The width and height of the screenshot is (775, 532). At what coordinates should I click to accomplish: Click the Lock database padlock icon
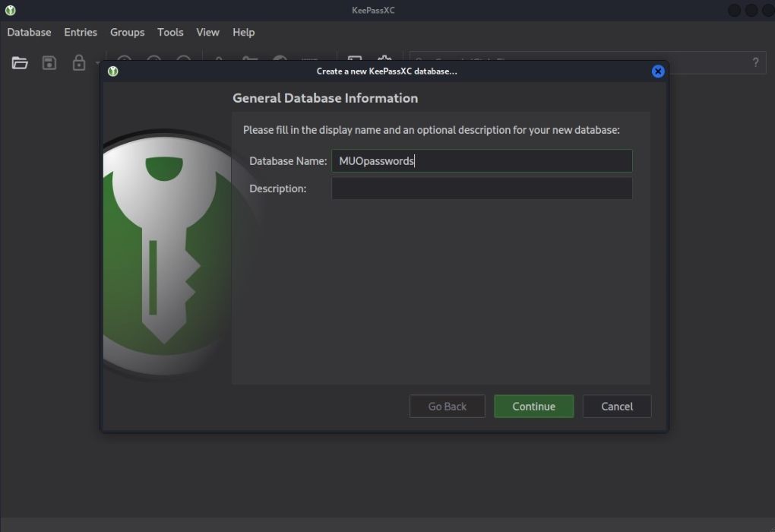pos(78,63)
